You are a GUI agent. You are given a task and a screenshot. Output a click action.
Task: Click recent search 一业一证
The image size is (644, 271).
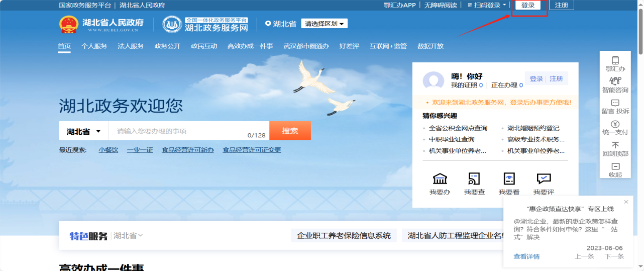pyautogui.click(x=140, y=150)
